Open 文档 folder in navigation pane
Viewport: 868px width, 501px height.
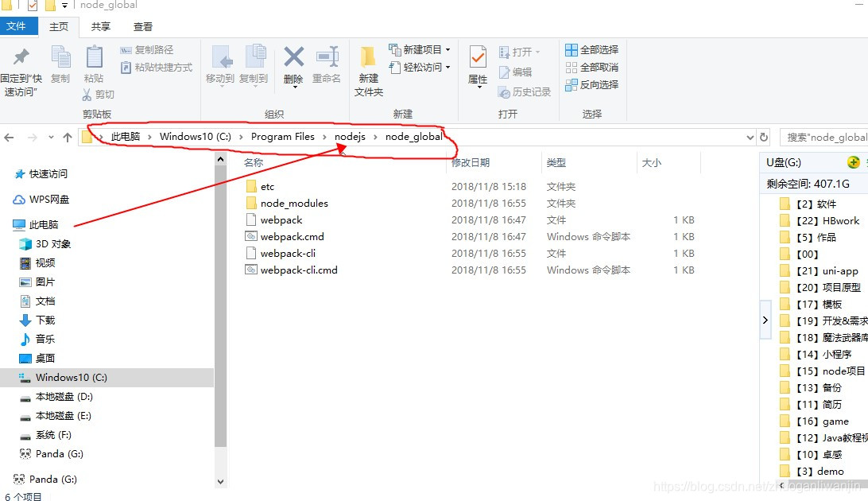pos(37,301)
